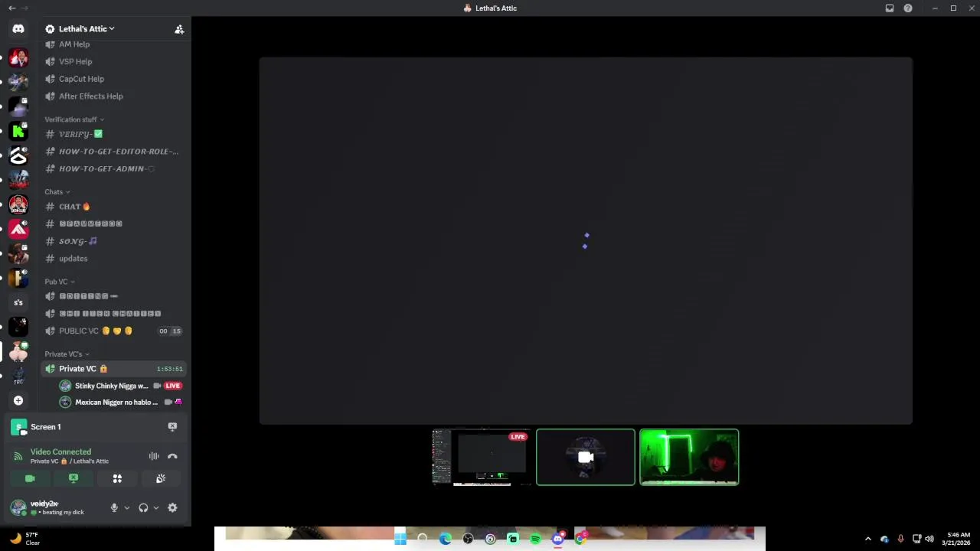Join After Effects Help voice channel
980x551 pixels.
[x=113, y=96]
